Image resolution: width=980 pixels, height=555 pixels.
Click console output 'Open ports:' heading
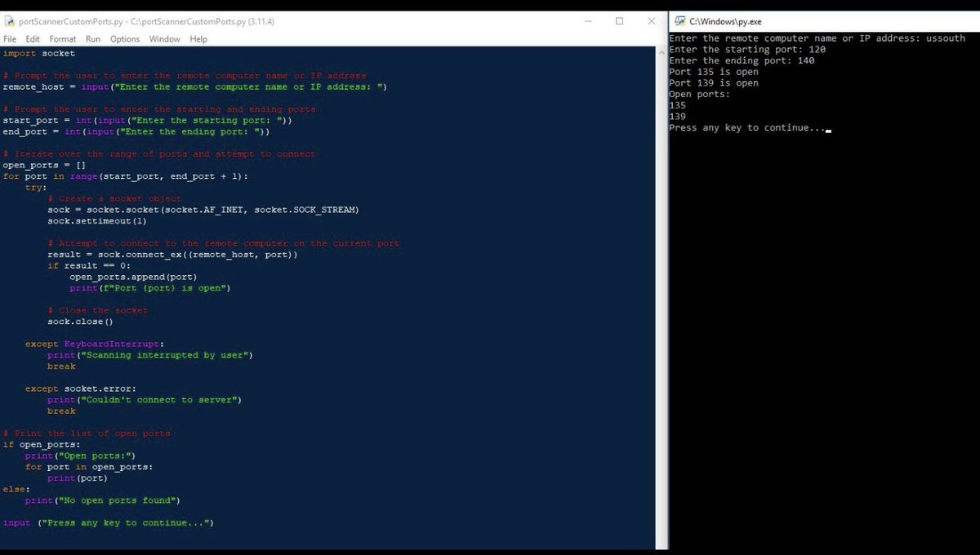[x=700, y=94]
